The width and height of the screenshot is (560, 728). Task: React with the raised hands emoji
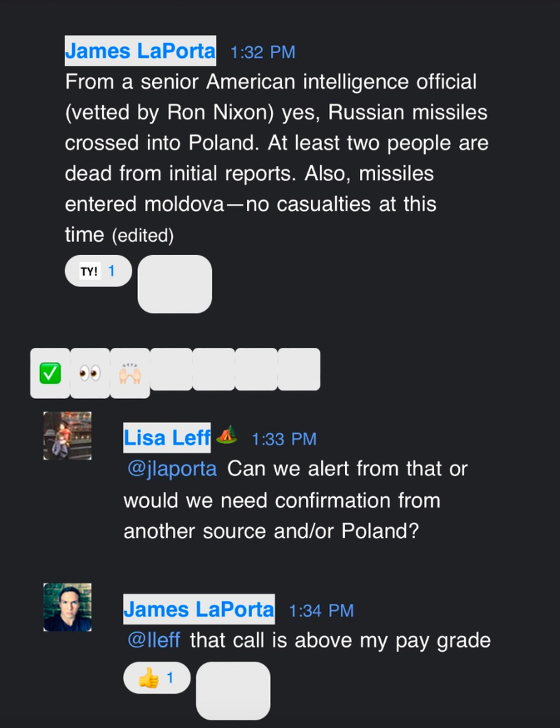[129, 374]
